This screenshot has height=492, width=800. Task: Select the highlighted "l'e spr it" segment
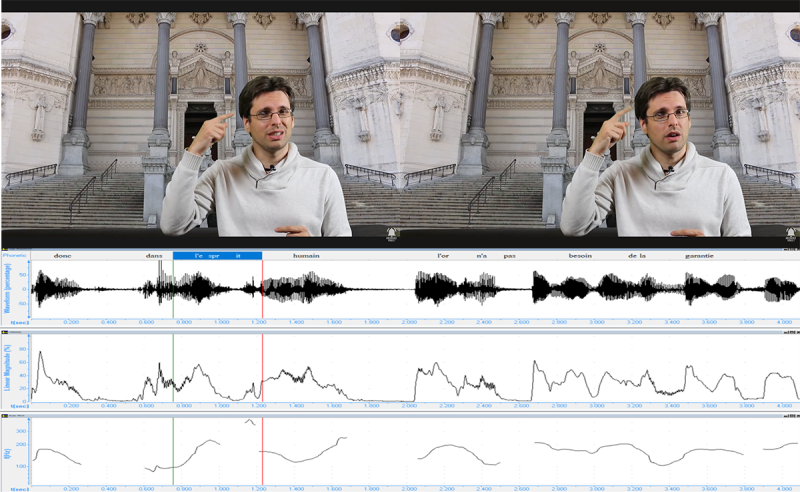217,256
